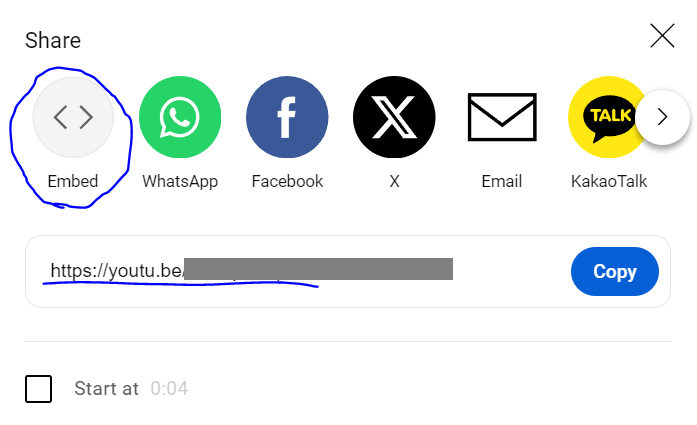The height and width of the screenshot is (425, 697).
Task: Click the X label below the icon
Action: point(394,181)
